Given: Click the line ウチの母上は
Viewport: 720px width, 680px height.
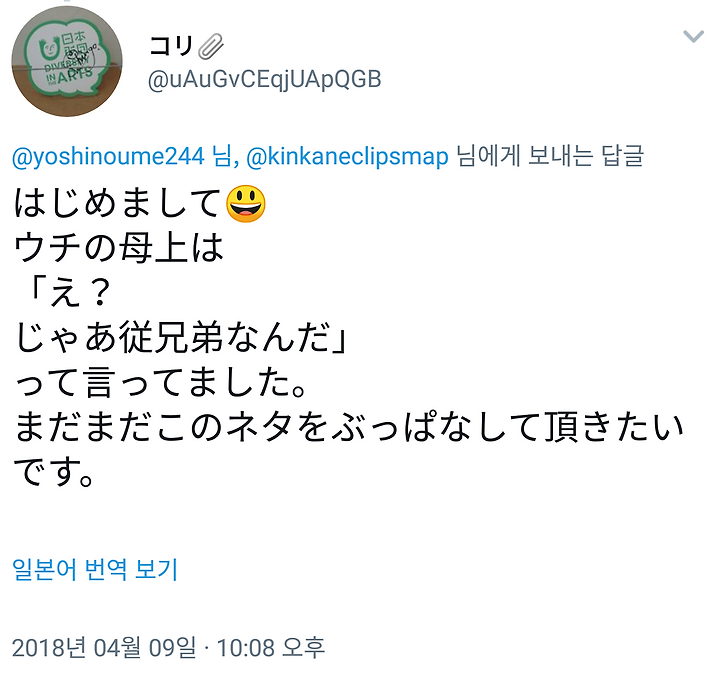Looking at the screenshot, I should coord(118,248).
